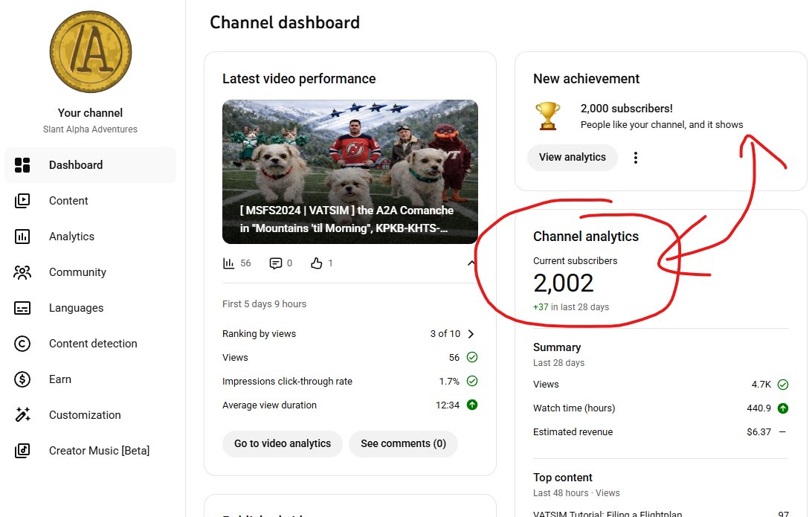Image resolution: width=812 pixels, height=517 pixels.
Task: Click check icon beside summary Views 4.7K
Action: coord(783,385)
